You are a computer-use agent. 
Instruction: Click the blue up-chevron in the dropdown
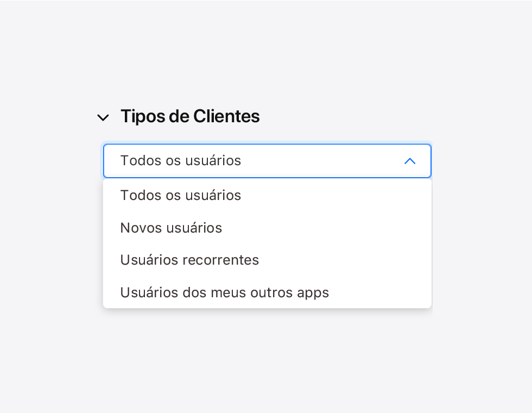click(x=410, y=161)
